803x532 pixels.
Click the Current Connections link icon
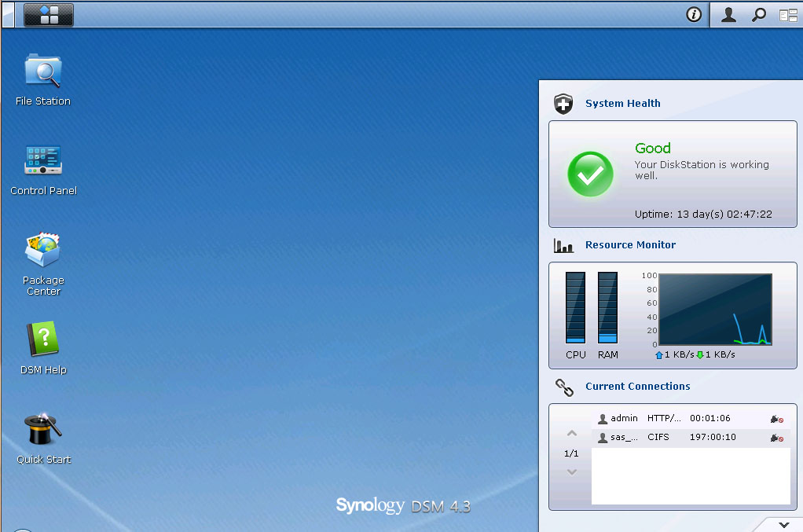coord(564,387)
